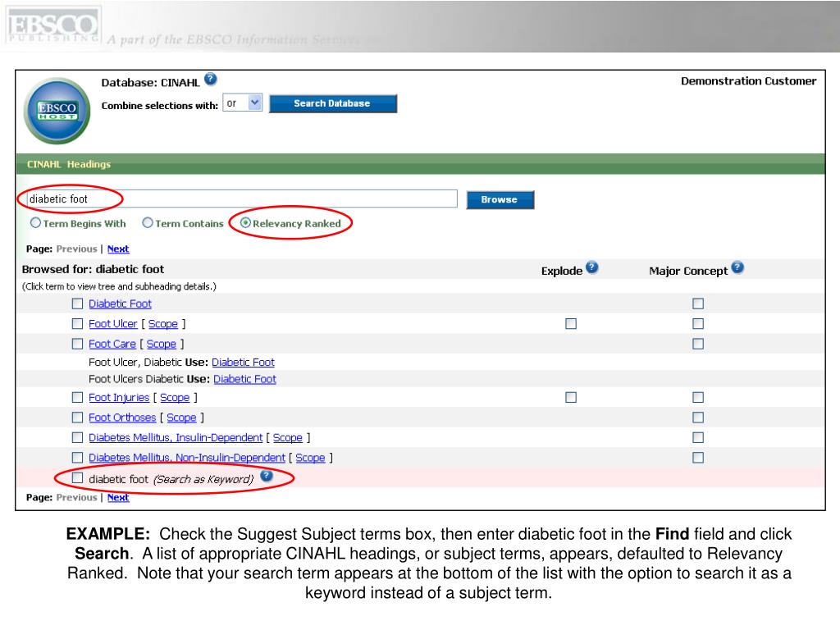Open the Foot Injuries heading link

click(119, 398)
